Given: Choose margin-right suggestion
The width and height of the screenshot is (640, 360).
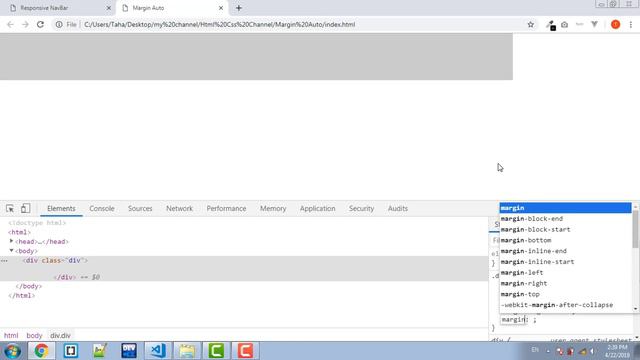Looking at the screenshot, I should pyautogui.click(x=565, y=283).
